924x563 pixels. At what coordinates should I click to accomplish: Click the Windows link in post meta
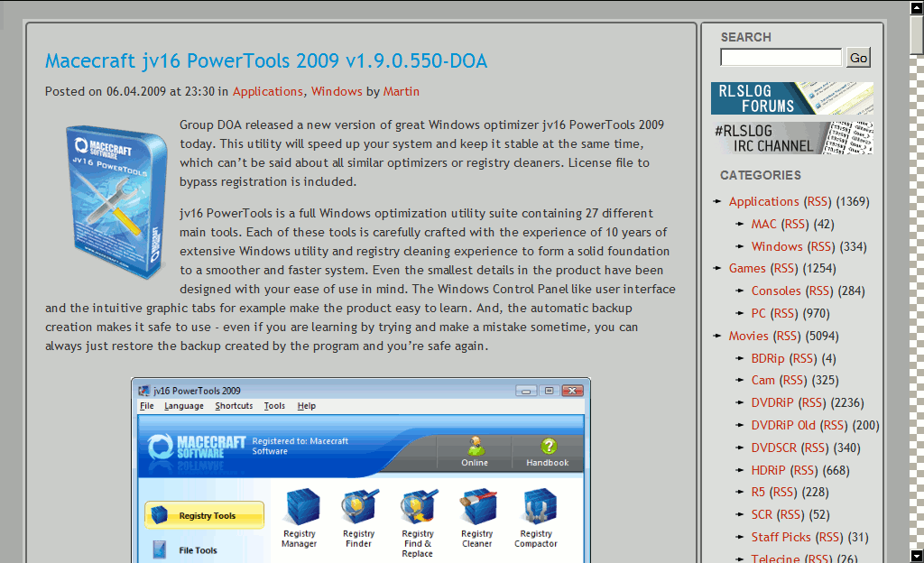point(337,91)
